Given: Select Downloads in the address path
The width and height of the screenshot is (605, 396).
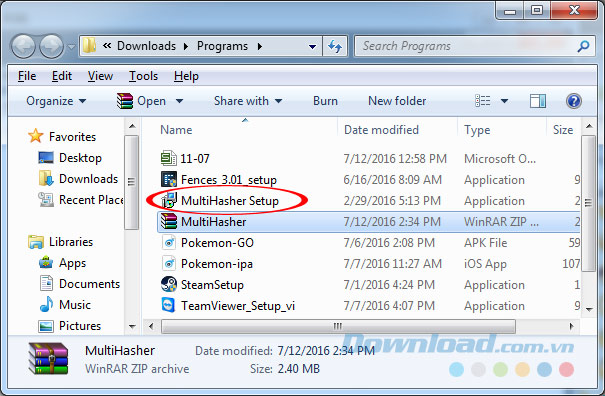Looking at the screenshot, I should point(146,46).
